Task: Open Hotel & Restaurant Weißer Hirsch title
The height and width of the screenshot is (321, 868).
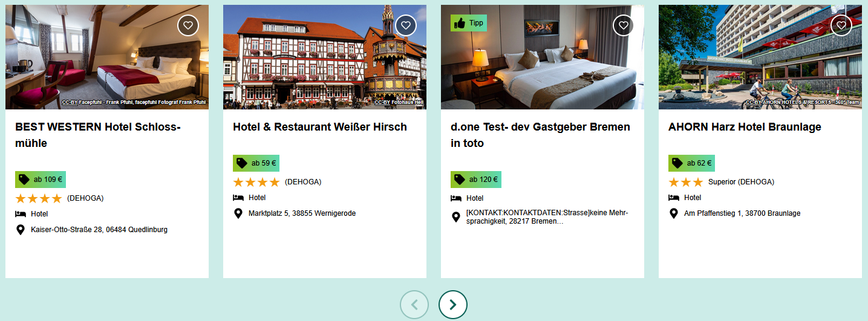Action: click(x=320, y=127)
